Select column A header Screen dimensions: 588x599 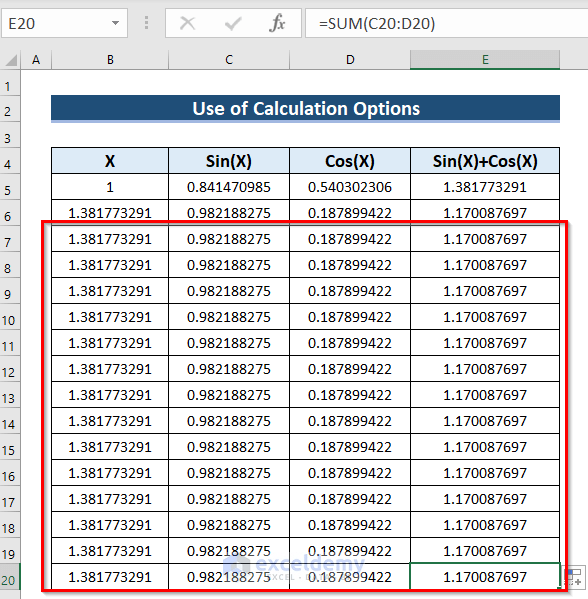click(x=36, y=60)
